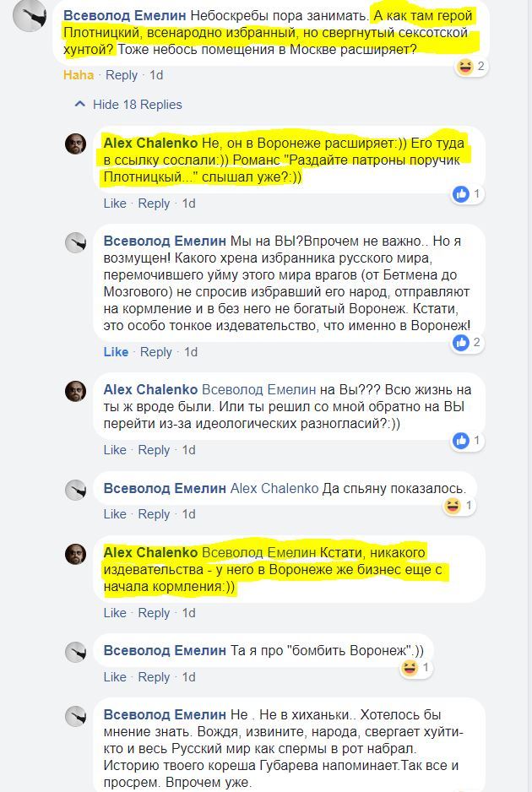Screen dimensions: 532x792
Task: Reply to the top comment "Небоскребы пора занимать"
Action: 122,75
